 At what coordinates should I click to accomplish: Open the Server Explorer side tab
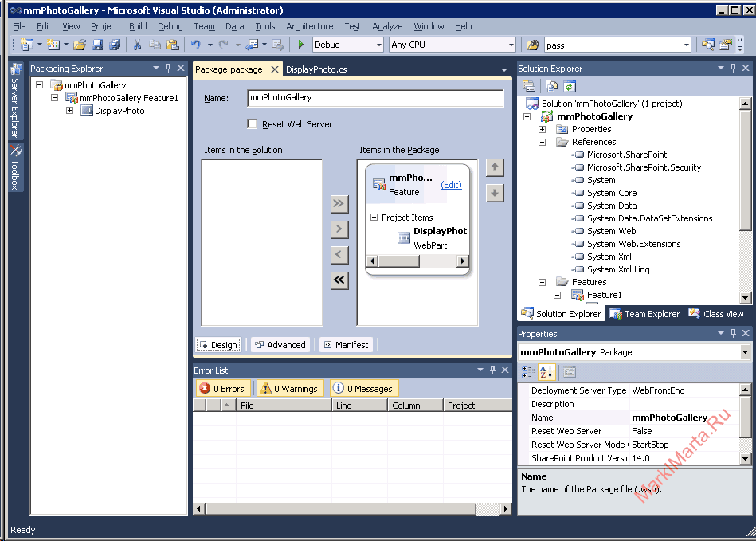pos(15,100)
